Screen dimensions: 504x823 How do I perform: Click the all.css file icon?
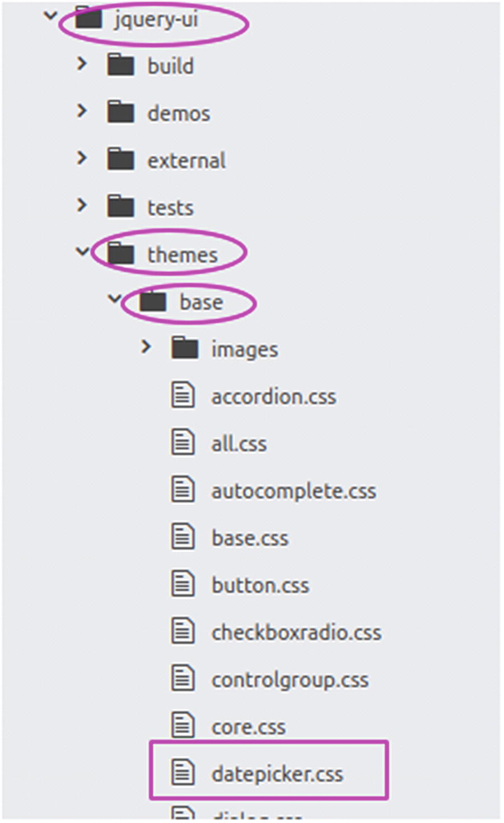click(183, 443)
